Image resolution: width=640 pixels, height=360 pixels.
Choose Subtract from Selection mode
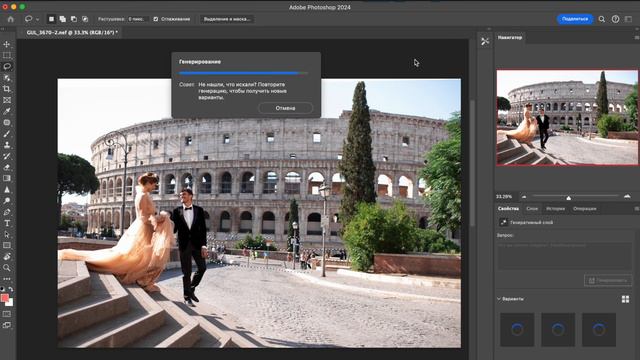(74, 19)
